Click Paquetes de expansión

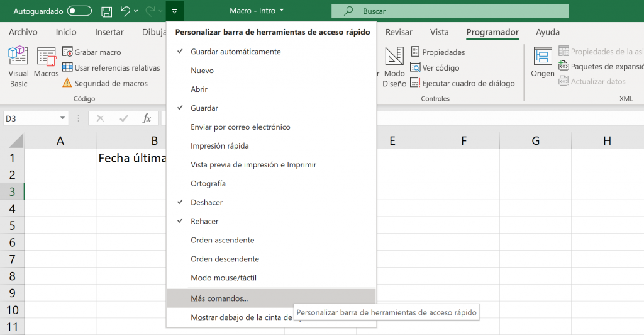click(601, 66)
